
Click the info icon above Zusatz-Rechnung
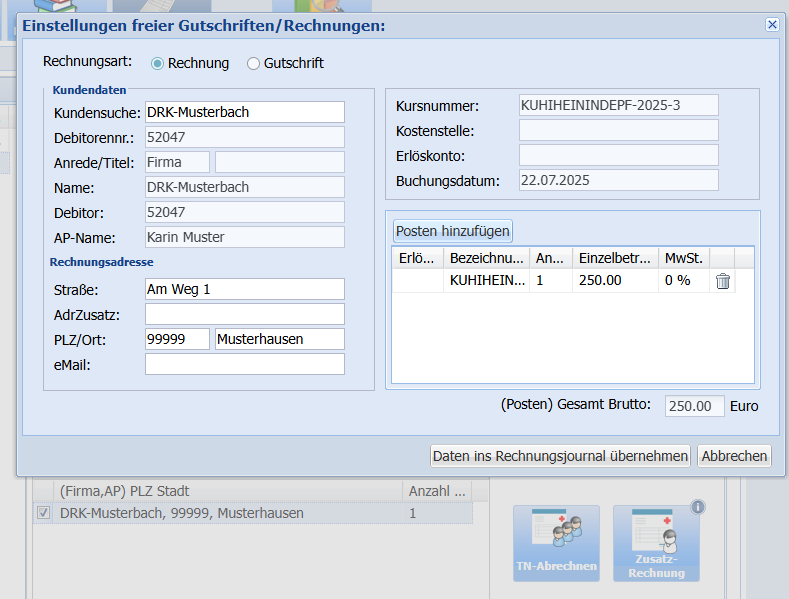(x=698, y=507)
